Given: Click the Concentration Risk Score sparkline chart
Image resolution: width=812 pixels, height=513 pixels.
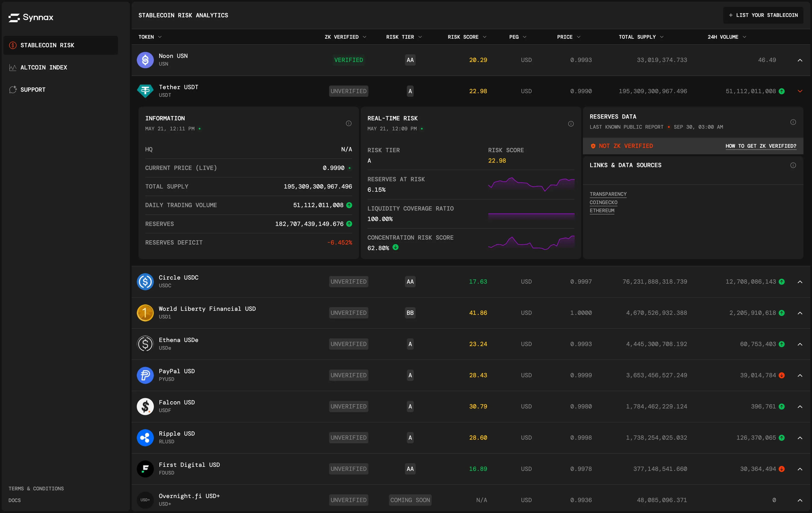Looking at the screenshot, I should [x=531, y=243].
